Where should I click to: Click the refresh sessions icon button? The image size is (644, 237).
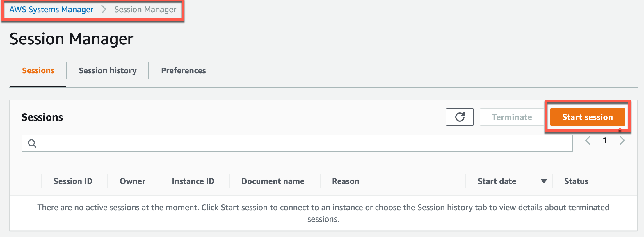pos(460,117)
